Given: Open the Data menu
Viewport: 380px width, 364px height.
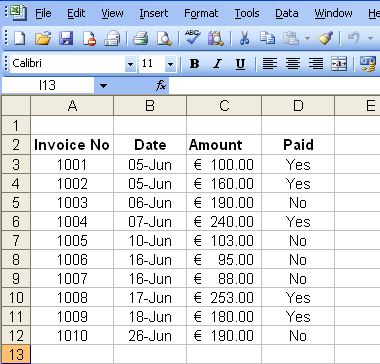Looking at the screenshot, I should coord(287,13).
